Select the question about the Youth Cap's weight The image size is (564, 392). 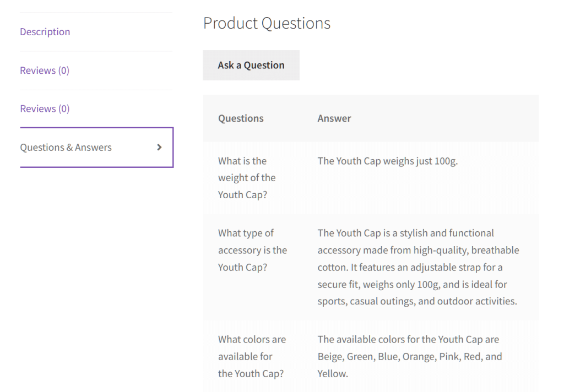tap(247, 178)
